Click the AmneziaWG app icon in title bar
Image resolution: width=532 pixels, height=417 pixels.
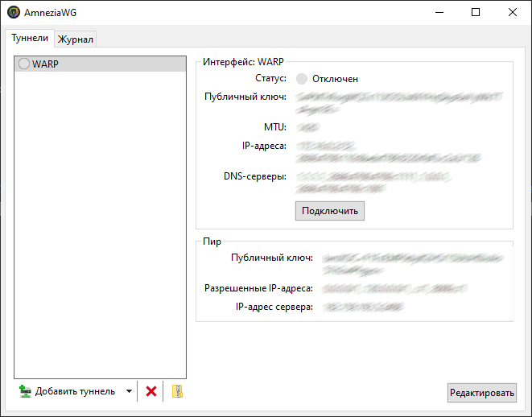tap(13, 13)
